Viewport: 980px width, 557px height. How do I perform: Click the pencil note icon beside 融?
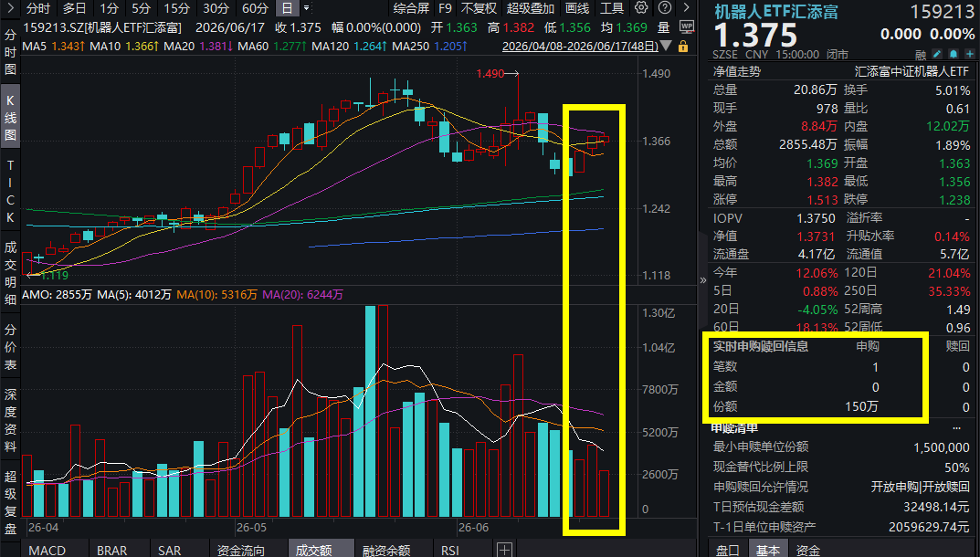(937, 55)
